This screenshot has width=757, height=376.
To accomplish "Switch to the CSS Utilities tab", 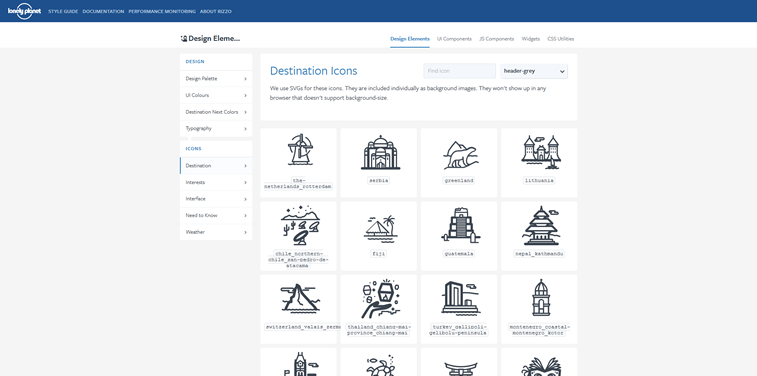I will (x=561, y=39).
